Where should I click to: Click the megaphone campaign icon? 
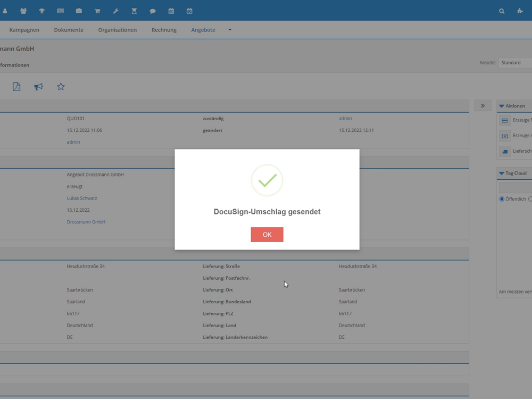(38, 87)
